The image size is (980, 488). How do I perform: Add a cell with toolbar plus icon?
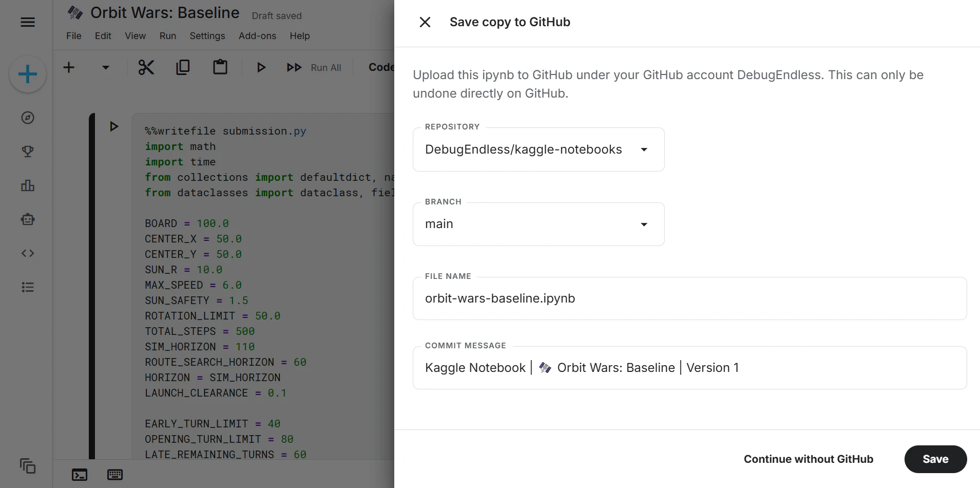[x=69, y=67]
